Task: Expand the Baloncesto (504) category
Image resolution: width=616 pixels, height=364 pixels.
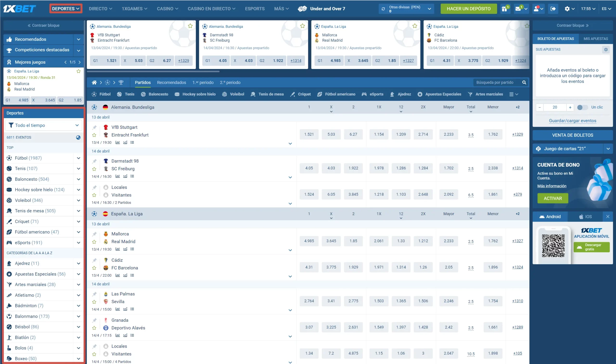Action: point(78,179)
